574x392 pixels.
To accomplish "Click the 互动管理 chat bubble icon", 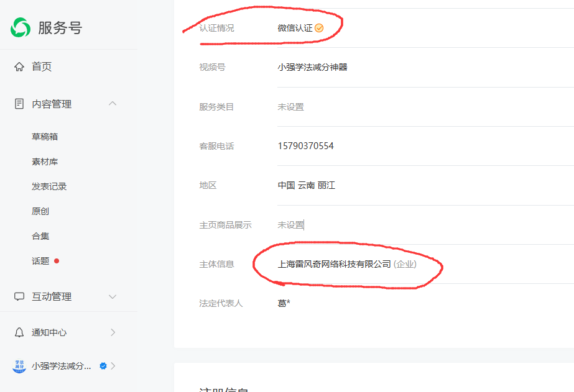I will [x=19, y=296].
